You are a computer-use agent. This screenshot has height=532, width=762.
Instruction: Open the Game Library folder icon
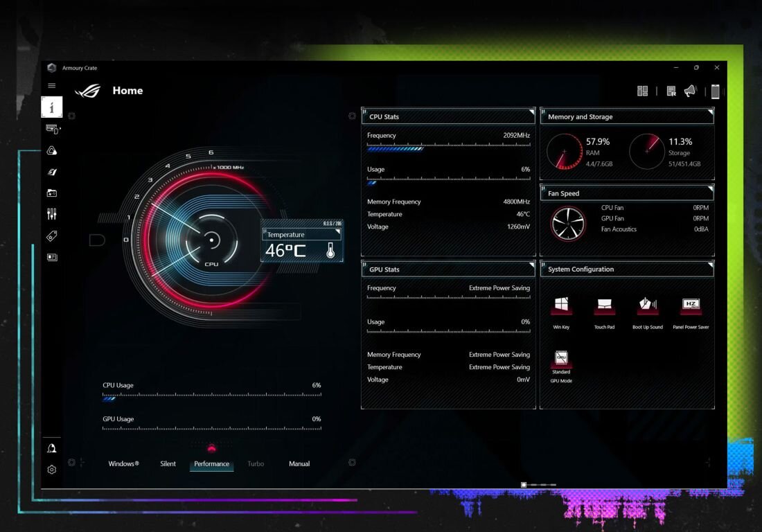point(52,193)
